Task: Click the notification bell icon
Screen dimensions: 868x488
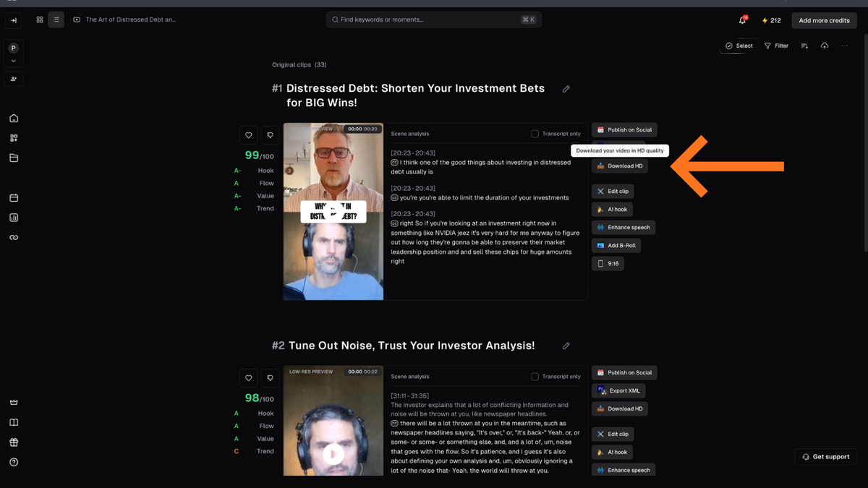Action: [x=742, y=20]
